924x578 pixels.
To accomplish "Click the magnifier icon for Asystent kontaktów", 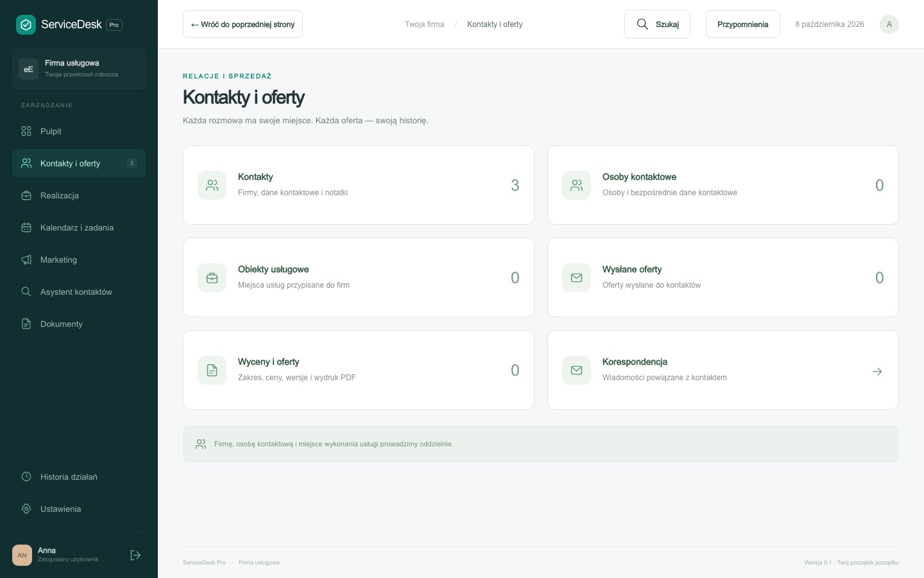I will pyautogui.click(x=26, y=292).
